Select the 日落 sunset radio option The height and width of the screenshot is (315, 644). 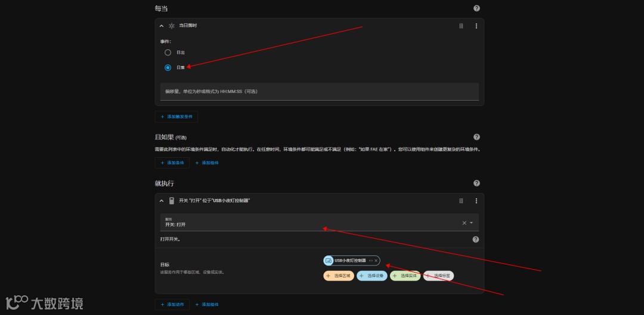point(168,68)
